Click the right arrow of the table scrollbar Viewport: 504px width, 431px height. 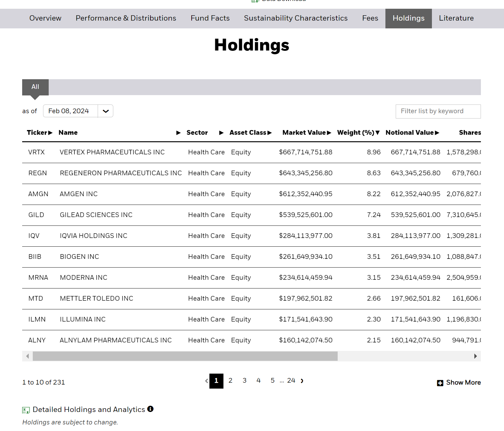tap(476, 356)
